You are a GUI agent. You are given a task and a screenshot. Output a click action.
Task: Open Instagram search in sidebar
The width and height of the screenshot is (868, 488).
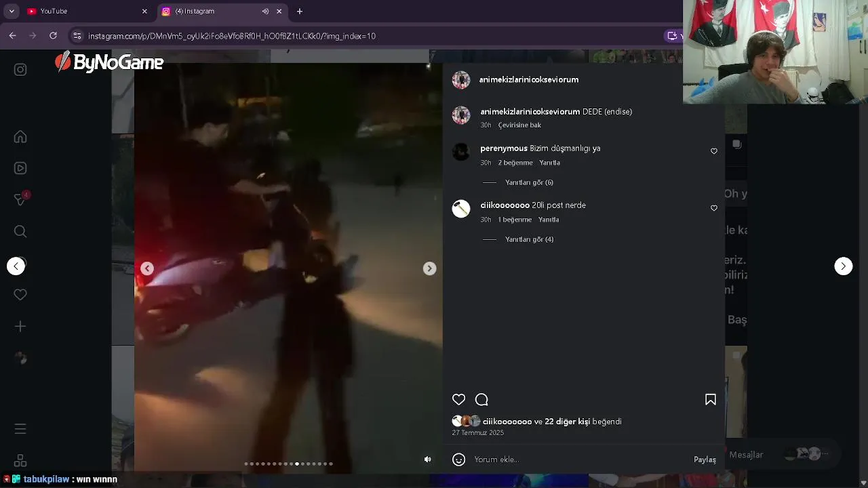20,232
